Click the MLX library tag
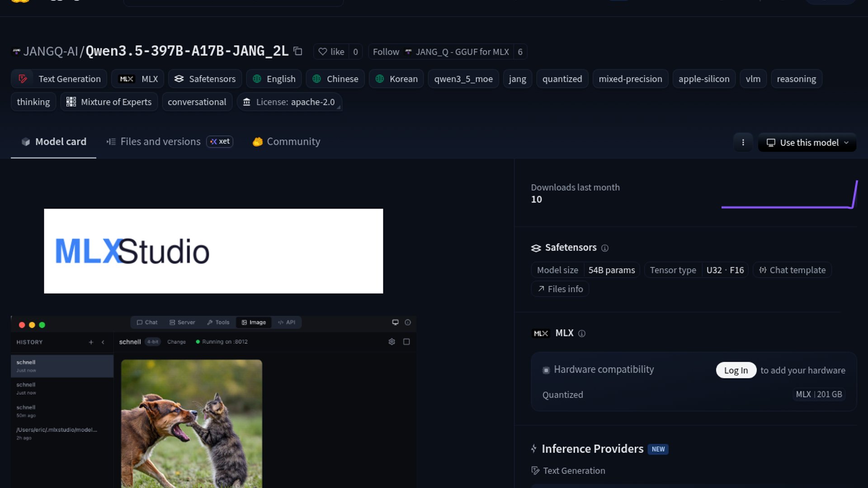 [138, 79]
